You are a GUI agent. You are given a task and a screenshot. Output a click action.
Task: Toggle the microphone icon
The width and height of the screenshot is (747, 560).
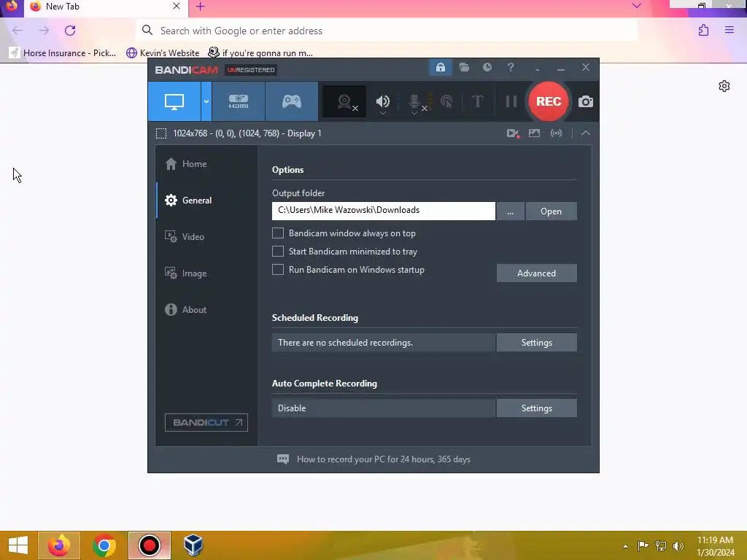[x=414, y=101]
